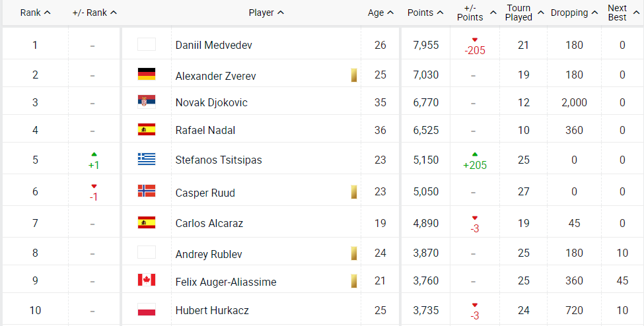Open Carlos Alcaraz's player profile
The width and height of the screenshot is (644, 326).
pos(209,223)
